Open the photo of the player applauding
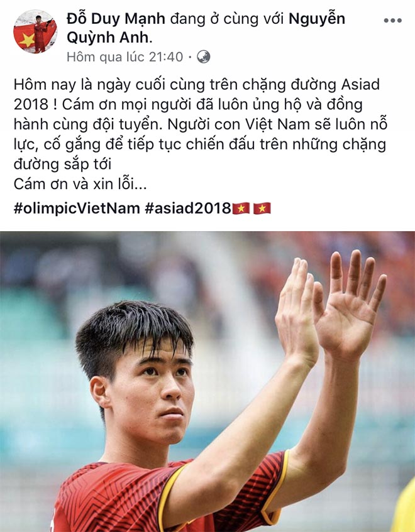Image resolution: width=415 pixels, height=532 pixels. coord(207,382)
